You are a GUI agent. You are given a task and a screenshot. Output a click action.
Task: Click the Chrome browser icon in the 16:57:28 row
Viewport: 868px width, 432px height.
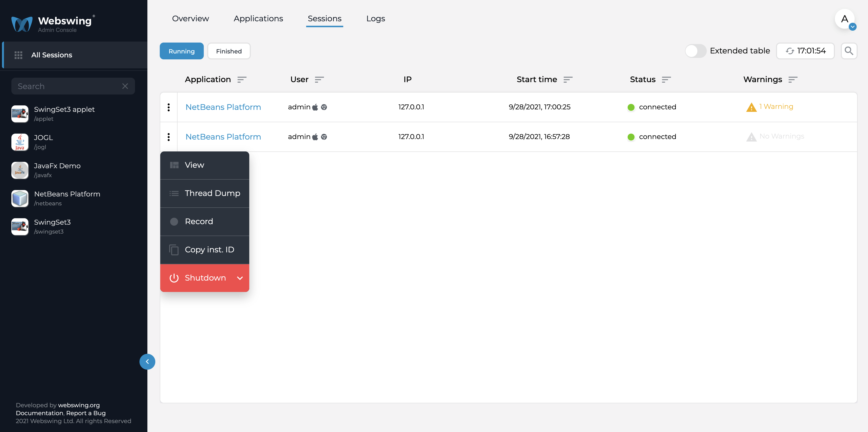coord(324,137)
